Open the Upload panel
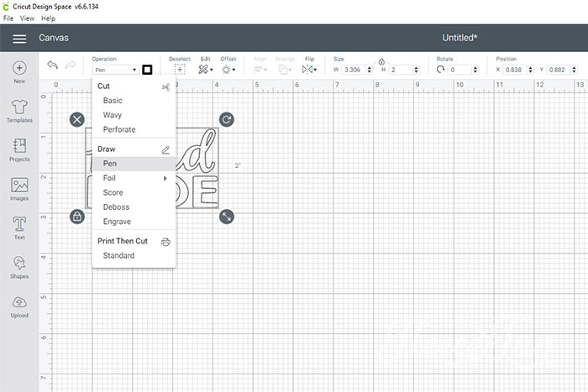Viewport: 588px width, 392px height. 19,306
